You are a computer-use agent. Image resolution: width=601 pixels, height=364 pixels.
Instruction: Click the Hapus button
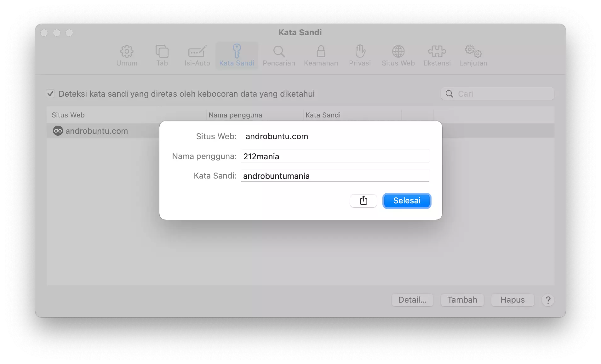(512, 300)
